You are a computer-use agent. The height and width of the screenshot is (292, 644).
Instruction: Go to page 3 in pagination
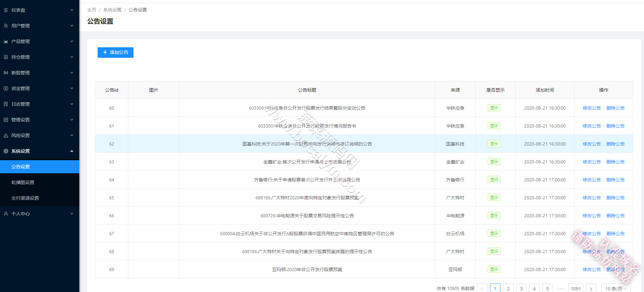click(x=521, y=288)
